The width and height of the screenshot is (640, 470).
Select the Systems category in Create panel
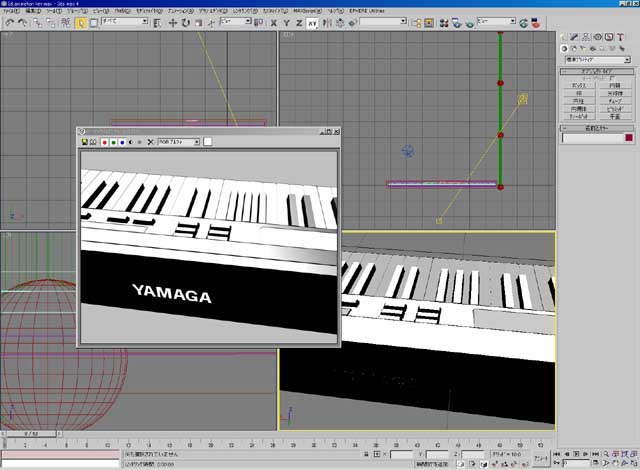(x=622, y=49)
